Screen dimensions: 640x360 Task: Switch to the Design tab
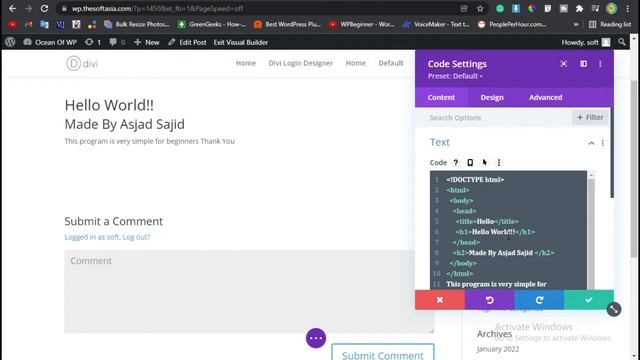(x=492, y=97)
